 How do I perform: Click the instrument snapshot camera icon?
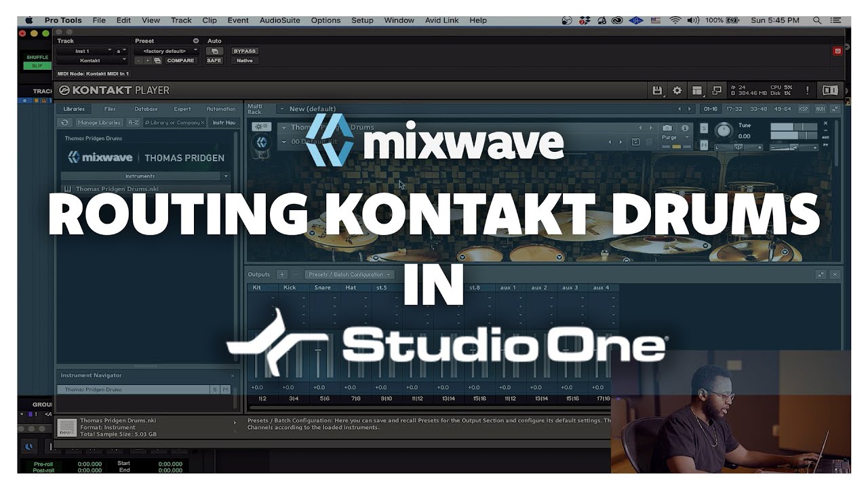click(667, 127)
